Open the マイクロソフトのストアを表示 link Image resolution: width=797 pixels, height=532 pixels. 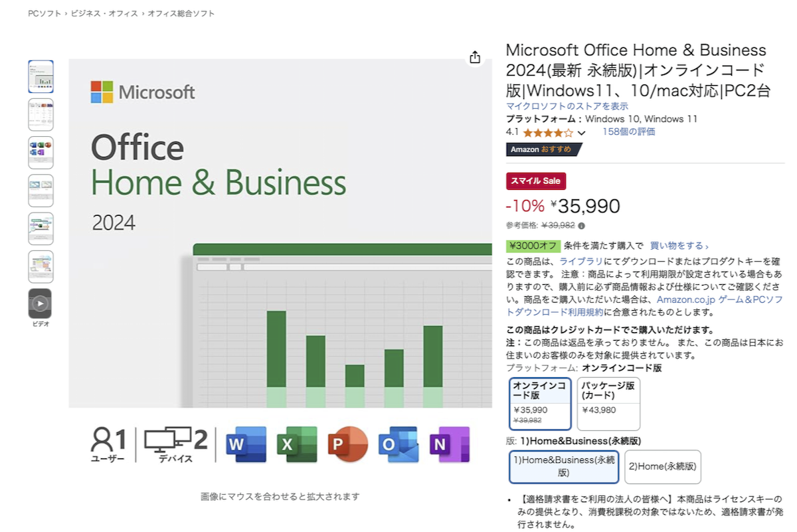click(x=567, y=106)
